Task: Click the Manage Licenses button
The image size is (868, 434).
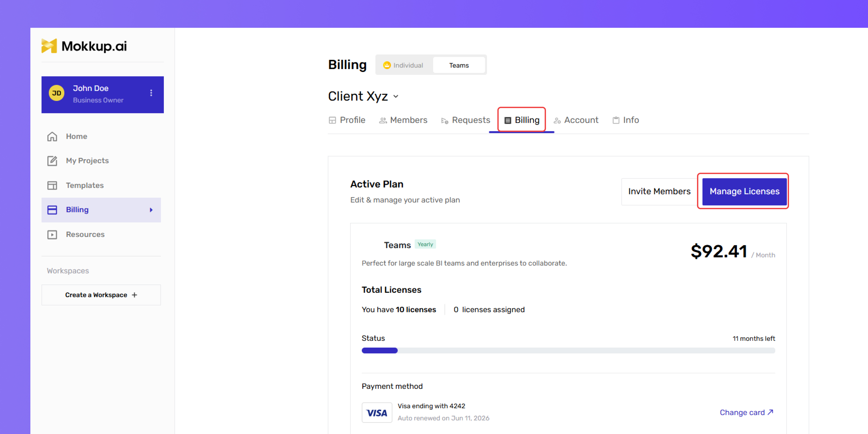Action: [744, 191]
